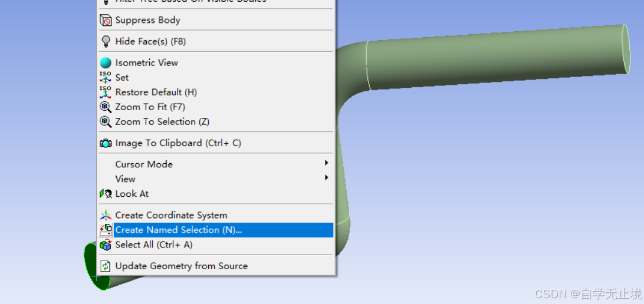The image size is (644, 304).
Task: Select Zoom To Selection (Z)
Action: (x=216, y=122)
